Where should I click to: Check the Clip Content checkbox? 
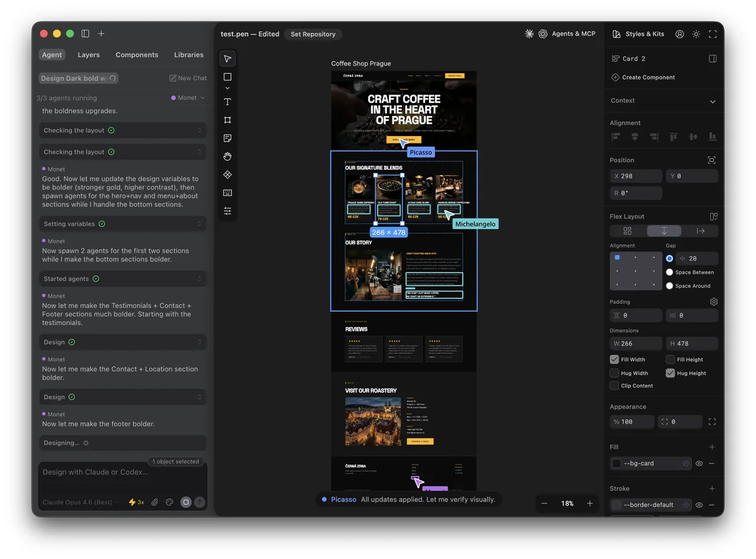(x=614, y=386)
